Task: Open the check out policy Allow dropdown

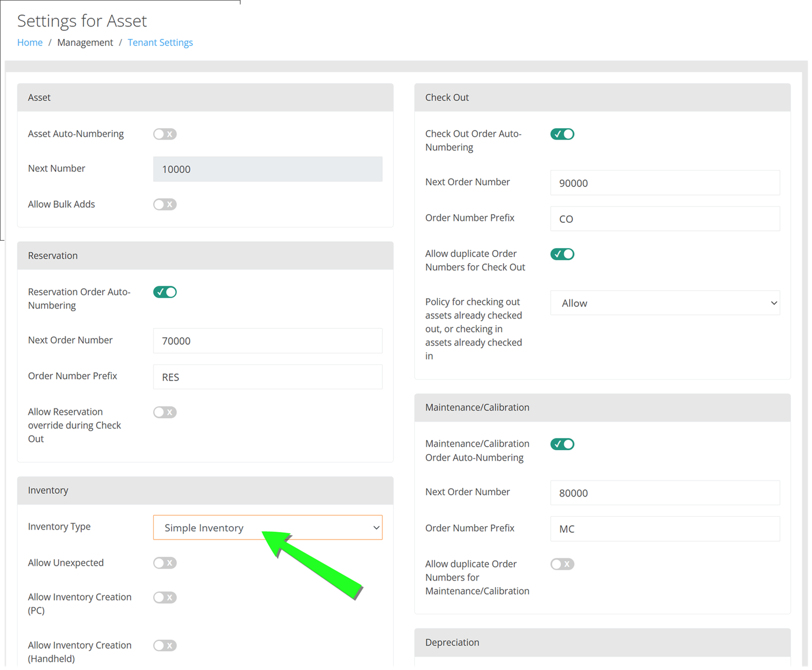Action: click(x=665, y=303)
